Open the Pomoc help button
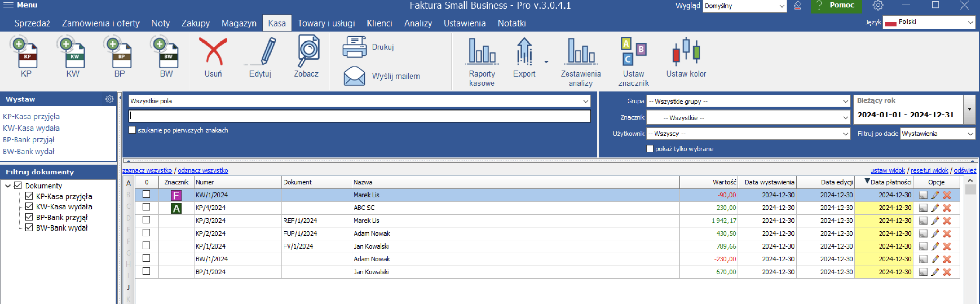This screenshot has height=304, width=980. tap(836, 6)
